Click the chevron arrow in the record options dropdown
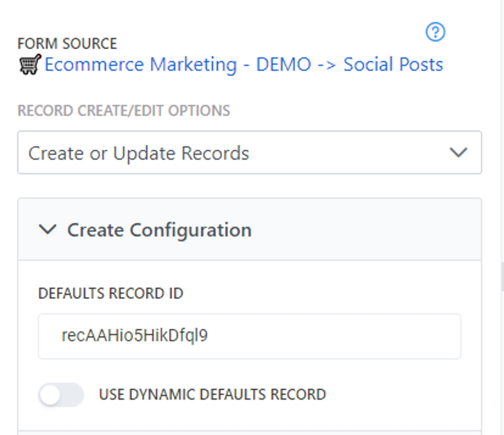Viewport: 504px width, 435px height. click(x=458, y=153)
